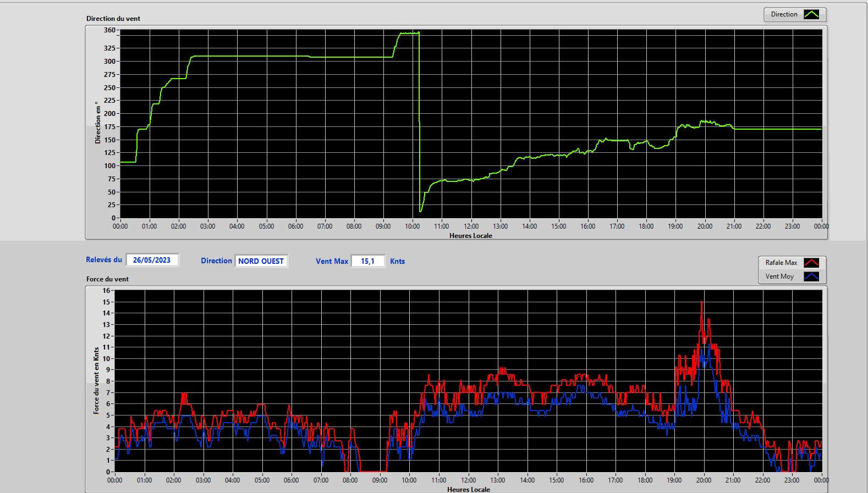The width and height of the screenshot is (868, 493).
Task: Click the 20:00 tick on force chart
Action: (x=704, y=480)
